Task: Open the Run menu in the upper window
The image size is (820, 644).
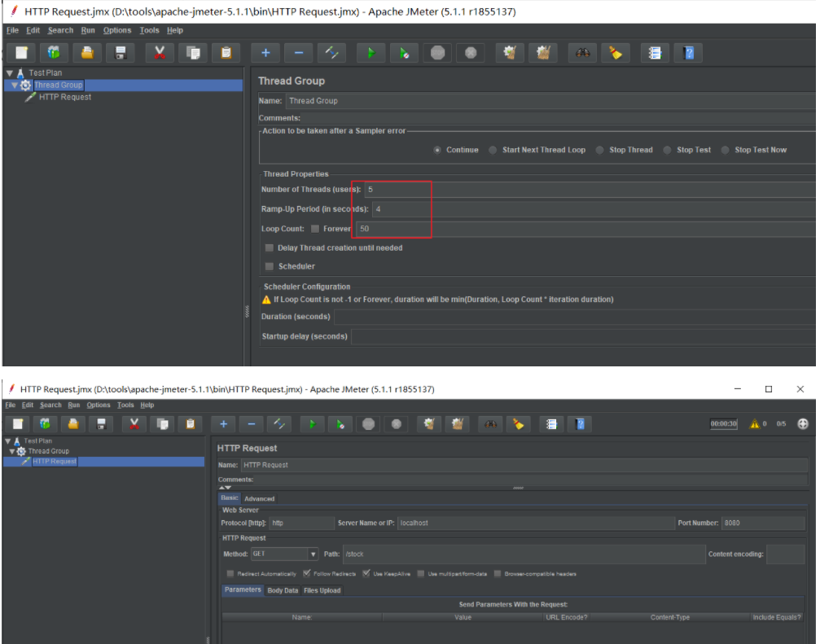Action: click(x=88, y=30)
